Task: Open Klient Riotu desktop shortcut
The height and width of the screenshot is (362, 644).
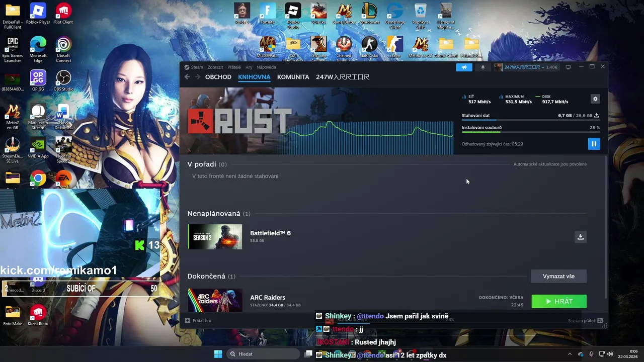Action: (38, 316)
